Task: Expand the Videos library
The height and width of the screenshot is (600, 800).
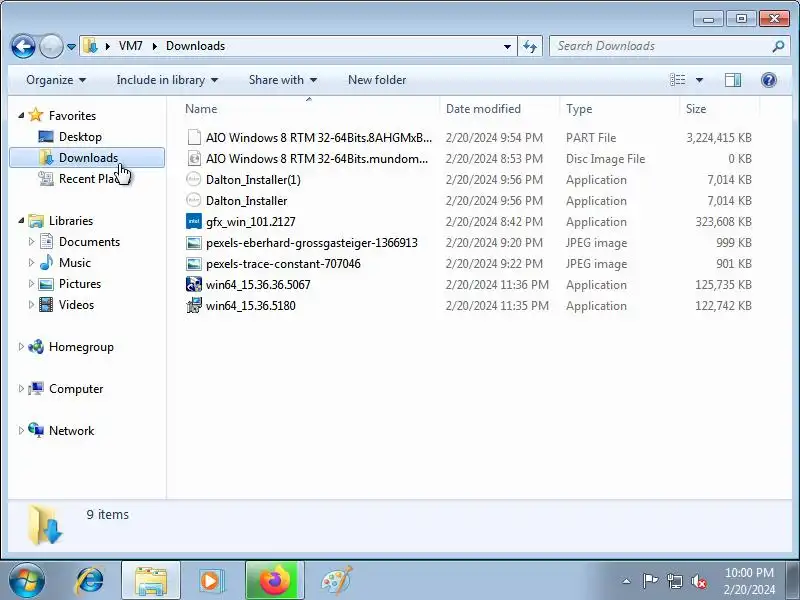Action: [32, 304]
